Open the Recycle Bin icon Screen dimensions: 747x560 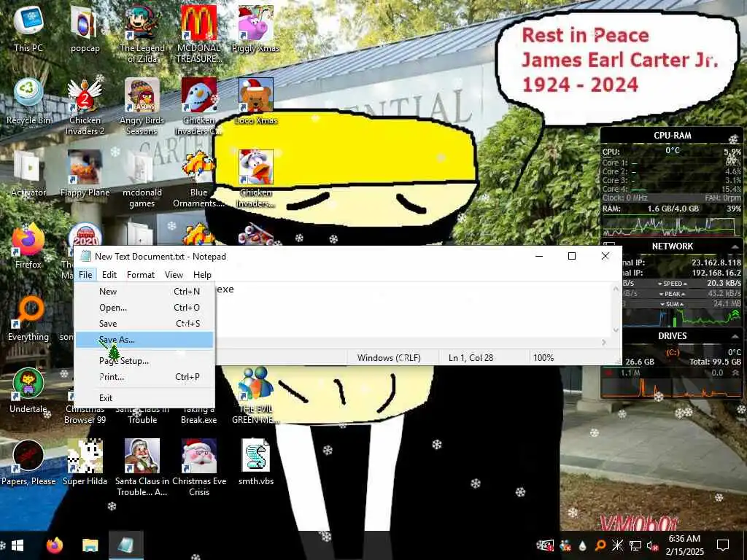click(x=28, y=101)
